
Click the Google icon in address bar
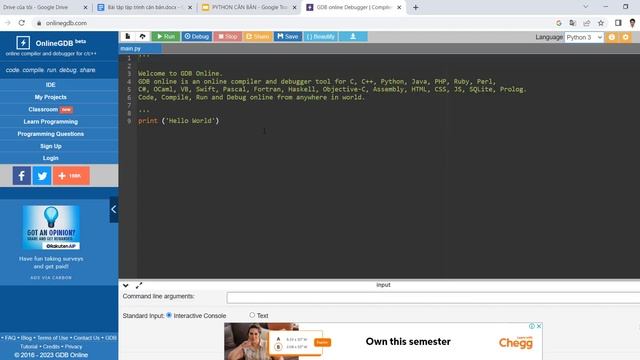pos(559,23)
